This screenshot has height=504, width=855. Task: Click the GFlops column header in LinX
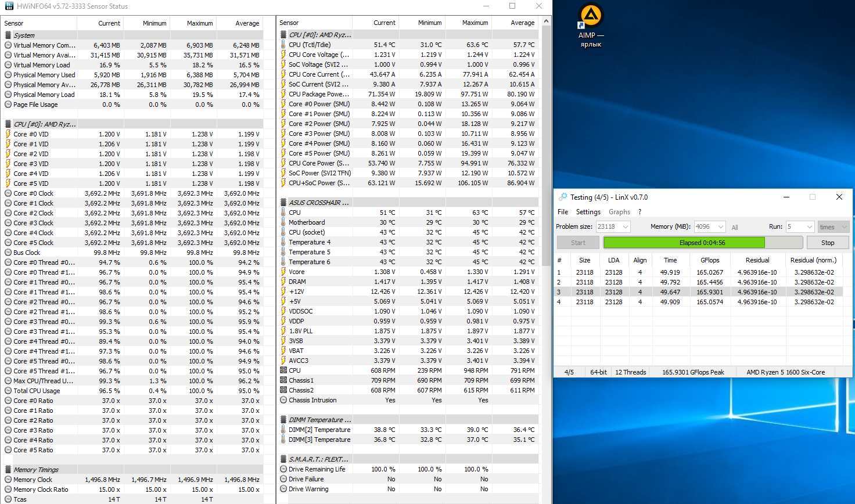pyautogui.click(x=710, y=260)
